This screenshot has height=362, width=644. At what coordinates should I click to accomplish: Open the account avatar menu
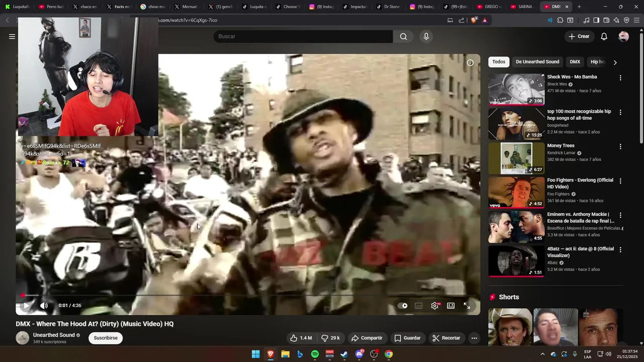pyautogui.click(x=623, y=36)
